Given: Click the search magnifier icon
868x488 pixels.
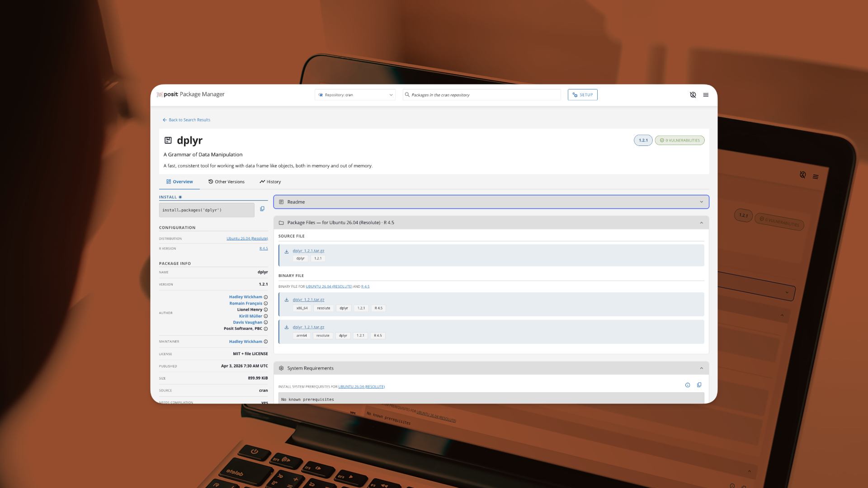Looking at the screenshot, I should point(407,95).
